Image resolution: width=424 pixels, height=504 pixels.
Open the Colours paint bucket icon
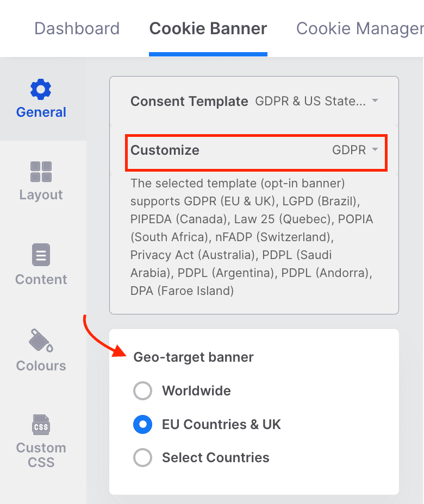pos(41,341)
